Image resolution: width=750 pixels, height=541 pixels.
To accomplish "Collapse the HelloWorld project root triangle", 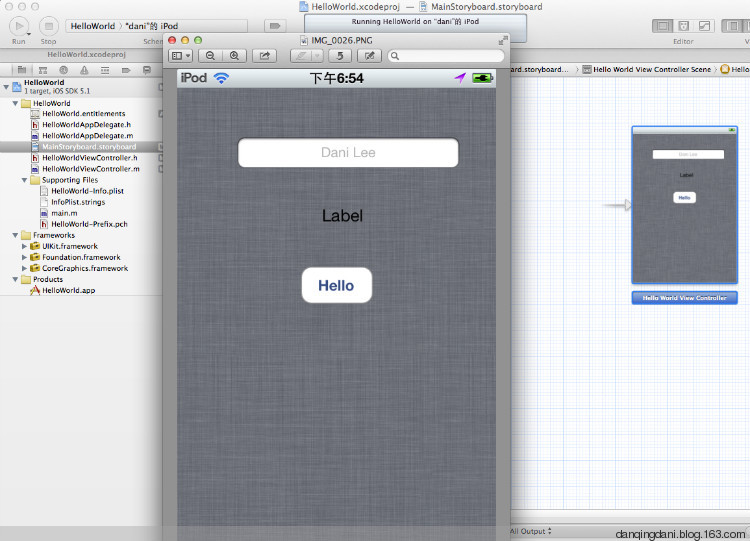I will point(6,87).
